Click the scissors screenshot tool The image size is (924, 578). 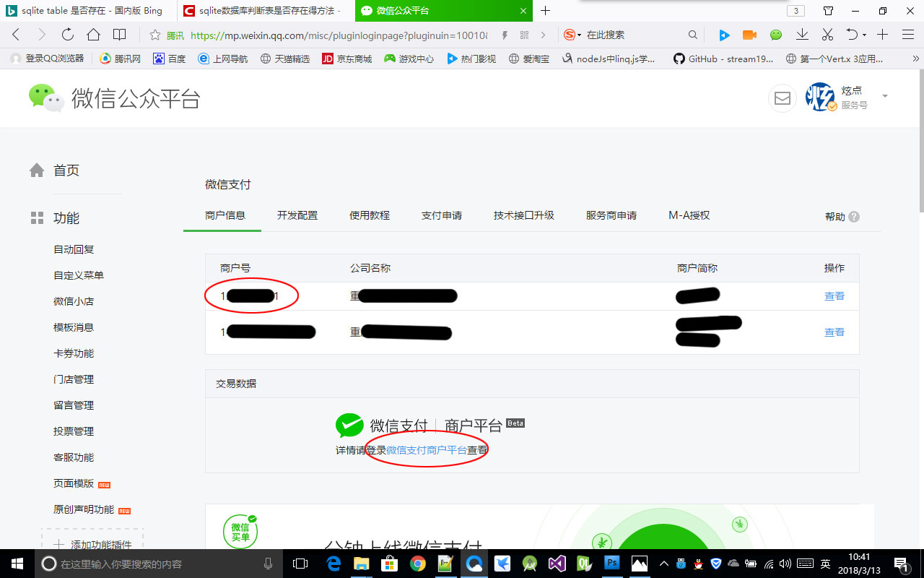pos(827,35)
